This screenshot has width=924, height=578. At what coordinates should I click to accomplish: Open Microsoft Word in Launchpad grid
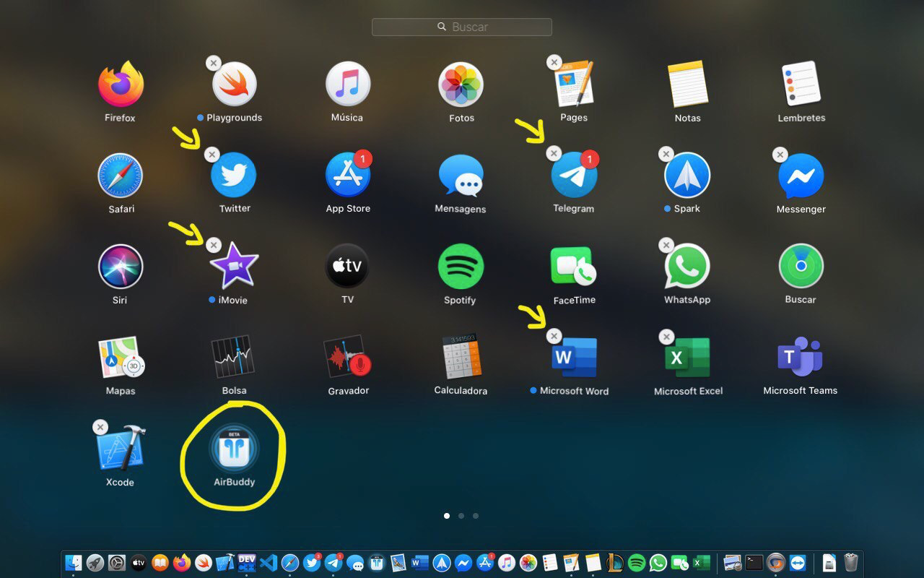574,357
